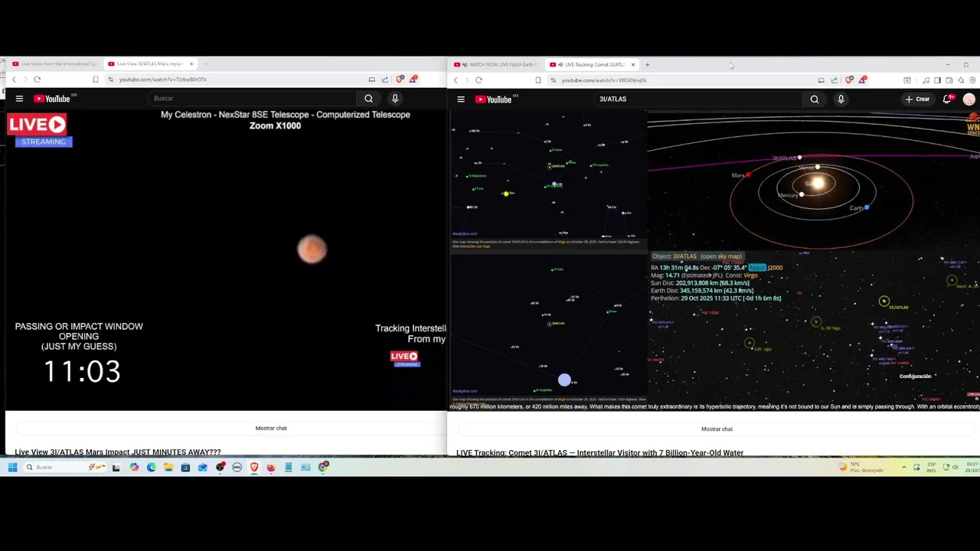Click the 'Buscar' search field in left YouTube

point(253,98)
